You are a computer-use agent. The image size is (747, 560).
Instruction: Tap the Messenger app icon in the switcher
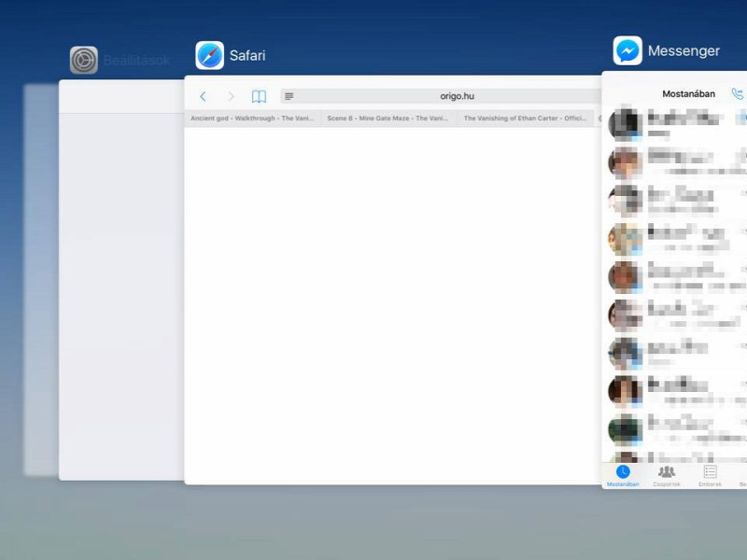(627, 50)
